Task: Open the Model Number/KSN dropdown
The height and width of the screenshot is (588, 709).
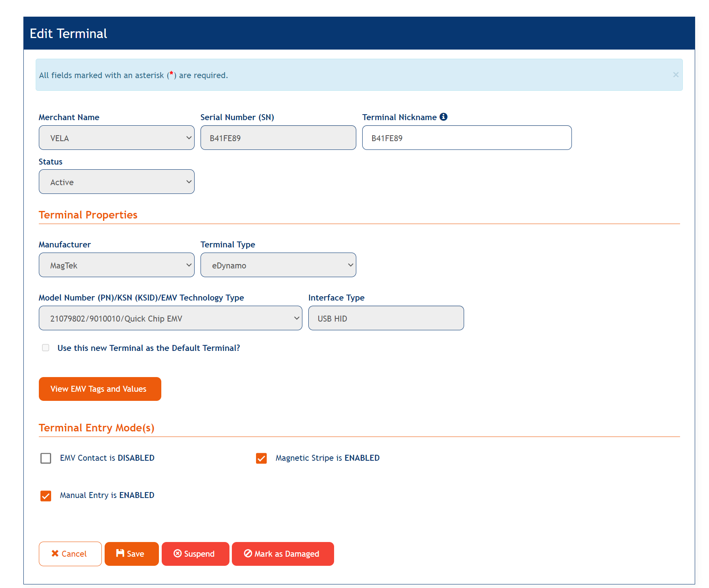Action: pos(170,318)
